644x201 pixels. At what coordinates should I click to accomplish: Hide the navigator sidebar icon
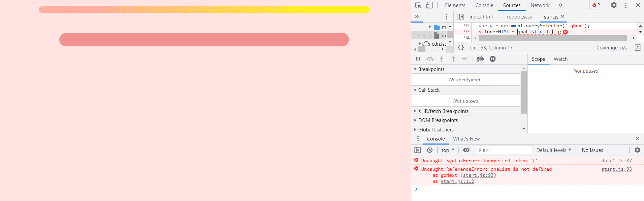[461, 16]
